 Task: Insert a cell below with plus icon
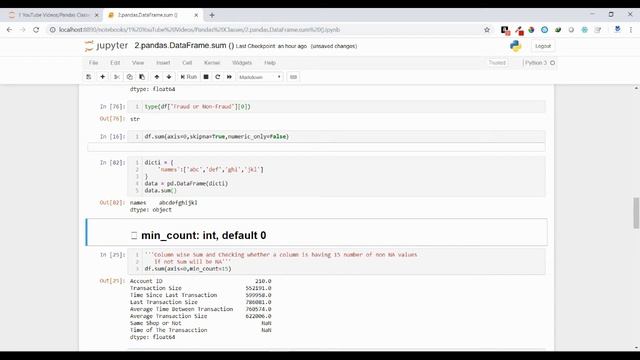coord(102,77)
